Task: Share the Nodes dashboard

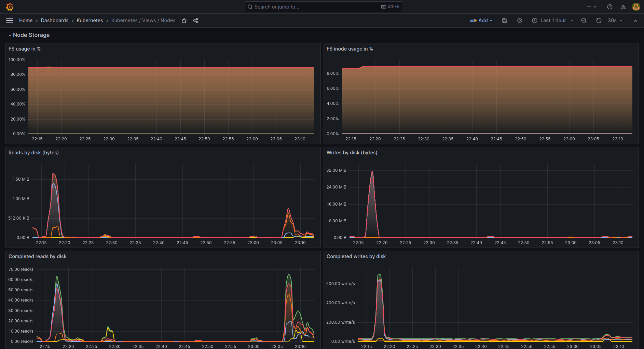Action: 196,20
